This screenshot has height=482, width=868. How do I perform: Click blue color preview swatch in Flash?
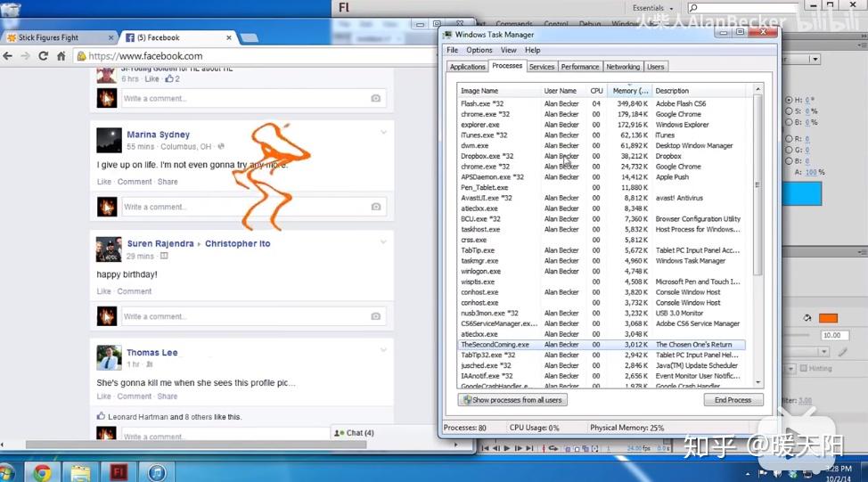(802, 193)
